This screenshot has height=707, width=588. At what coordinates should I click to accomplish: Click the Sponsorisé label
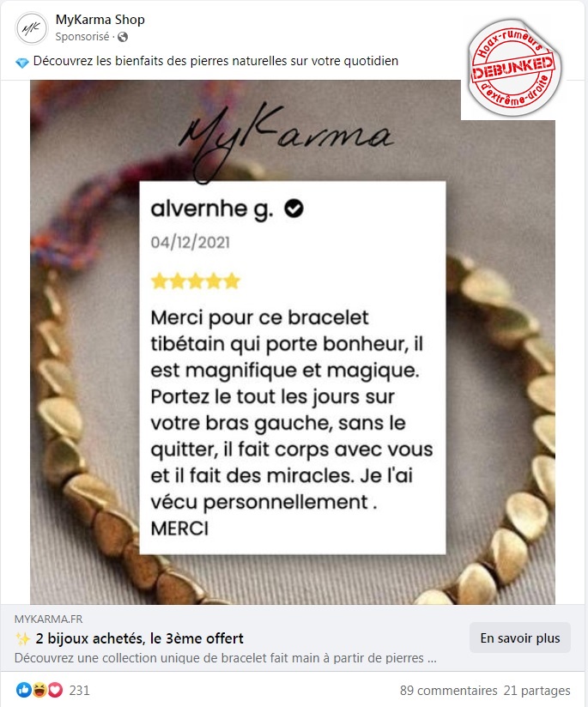82,37
